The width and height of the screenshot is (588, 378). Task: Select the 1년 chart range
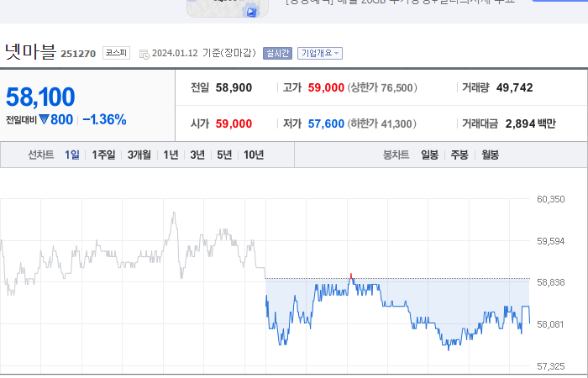point(171,155)
